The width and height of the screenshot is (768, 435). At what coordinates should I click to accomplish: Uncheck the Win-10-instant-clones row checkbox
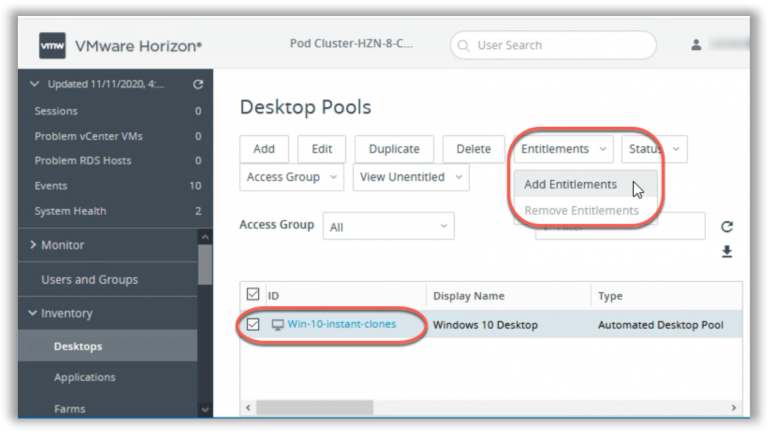pos(252,325)
